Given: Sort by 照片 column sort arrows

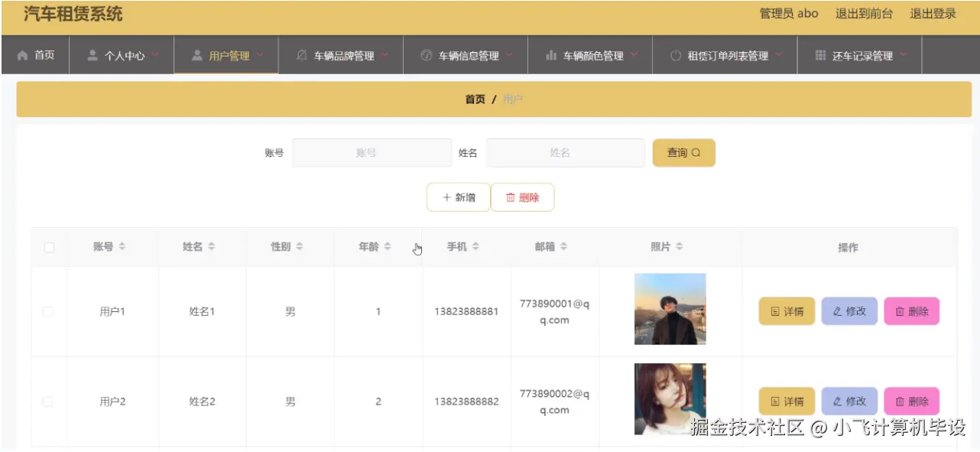Looking at the screenshot, I should [x=680, y=247].
